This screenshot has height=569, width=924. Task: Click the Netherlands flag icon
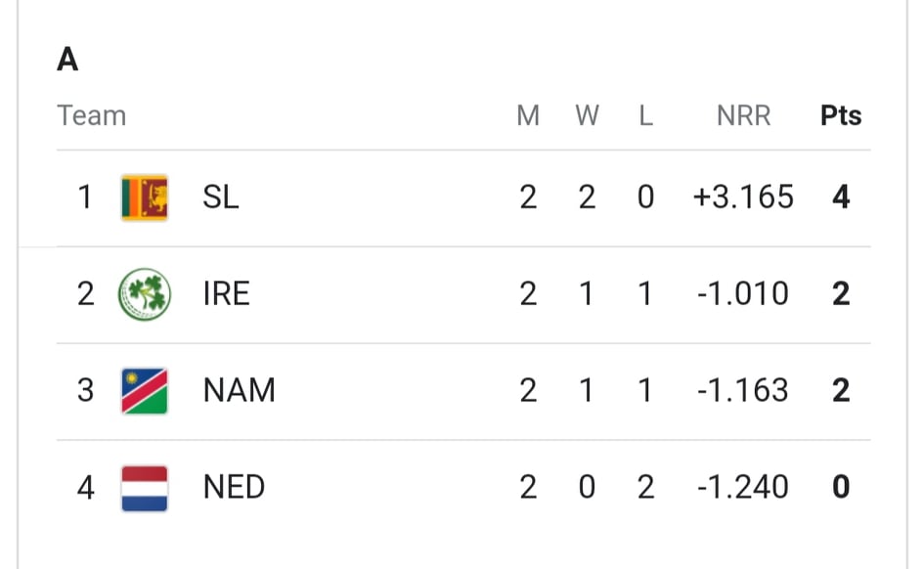point(145,488)
